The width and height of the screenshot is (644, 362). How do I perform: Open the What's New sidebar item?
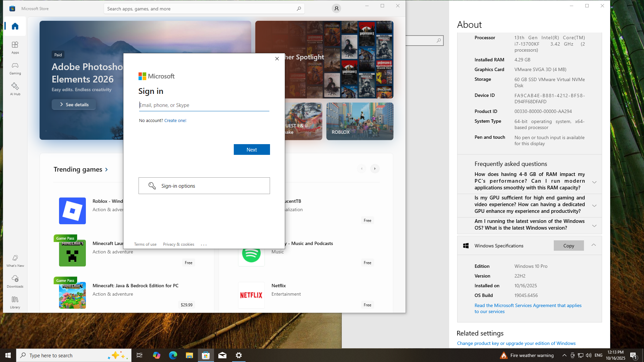click(15, 261)
